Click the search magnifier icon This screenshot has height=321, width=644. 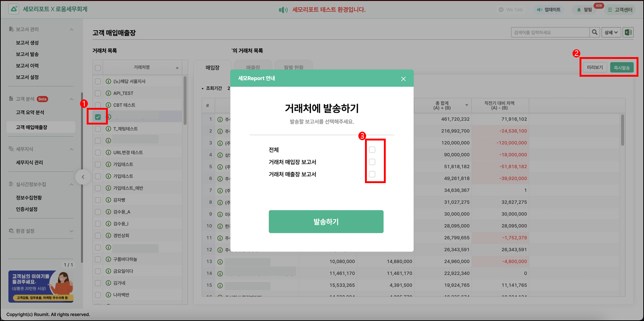[x=594, y=33]
